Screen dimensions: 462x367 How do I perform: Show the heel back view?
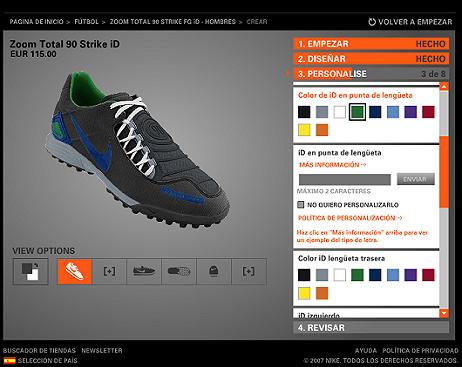pyautogui.click(x=214, y=272)
